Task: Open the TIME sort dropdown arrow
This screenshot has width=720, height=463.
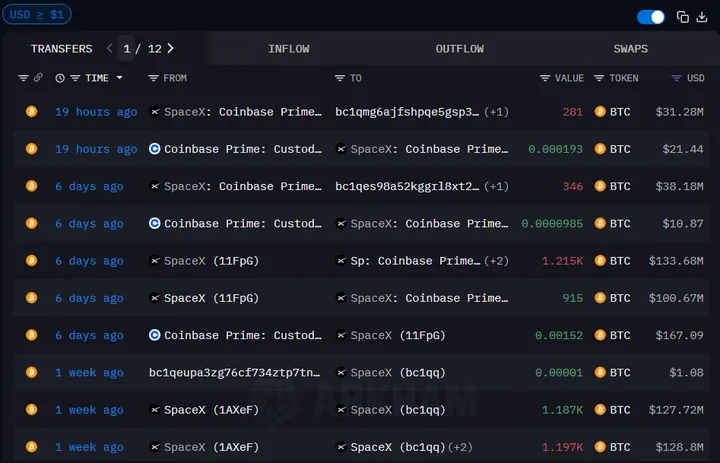Action: pyautogui.click(x=120, y=78)
